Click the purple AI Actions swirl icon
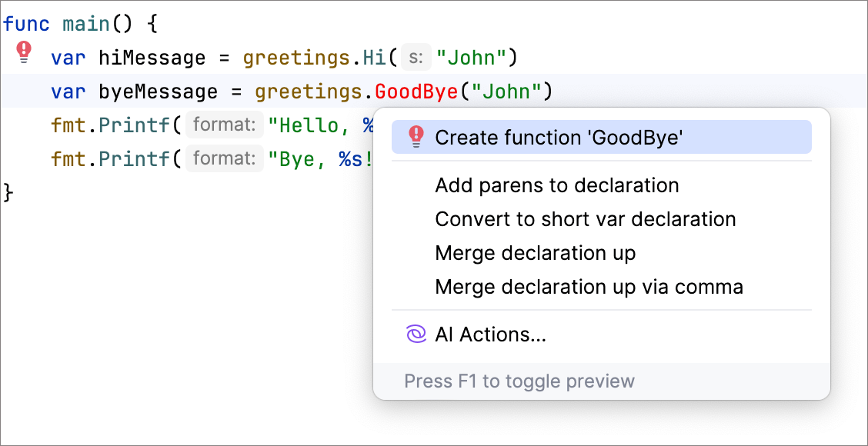This screenshot has height=446, width=868. coord(416,334)
